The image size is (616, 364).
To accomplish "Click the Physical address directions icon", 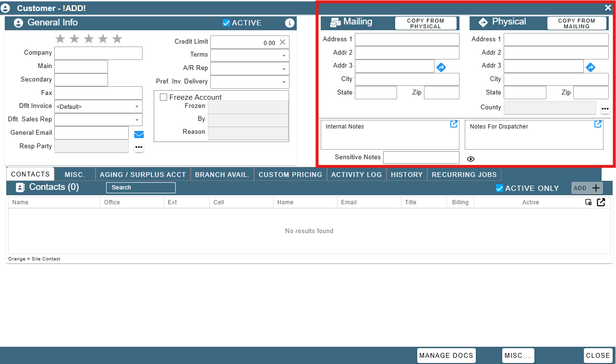I will [591, 68].
